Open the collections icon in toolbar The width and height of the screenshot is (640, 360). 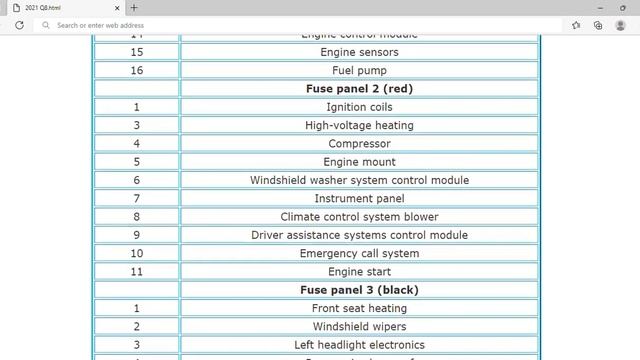[598, 25]
